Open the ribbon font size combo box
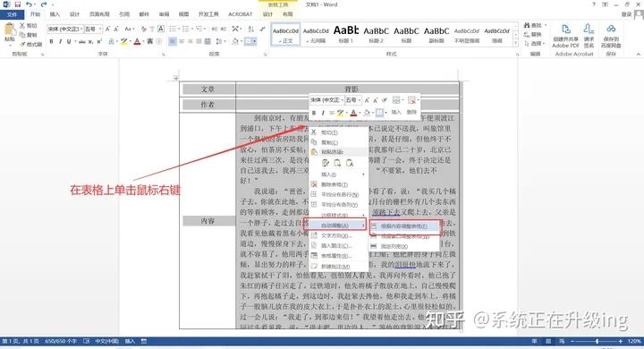 [x=93, y=30]
